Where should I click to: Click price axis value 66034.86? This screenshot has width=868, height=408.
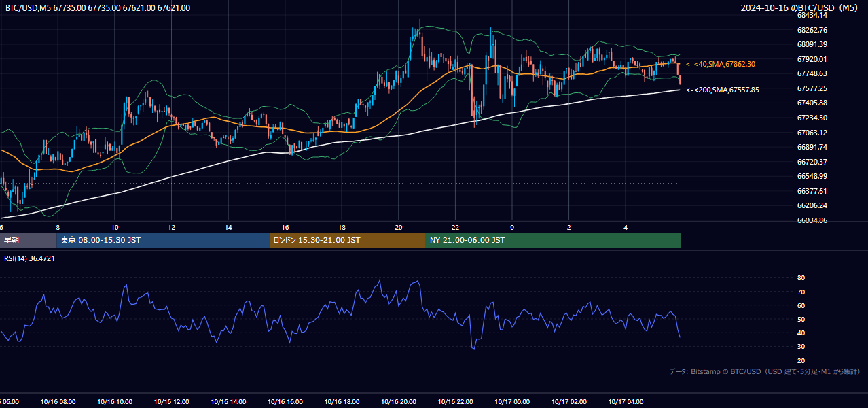[x=812, y=220]
